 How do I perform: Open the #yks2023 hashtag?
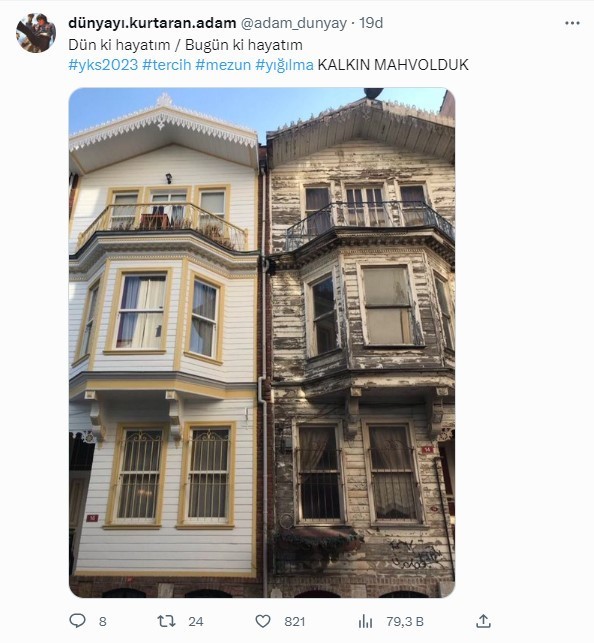pos(103,65)
